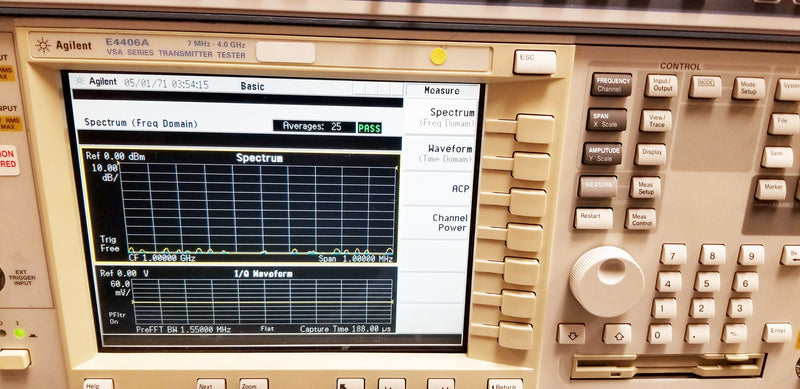800x389 pixels.
Task: Click the I/Q Waveform graph title
Action: coord(263,274)
